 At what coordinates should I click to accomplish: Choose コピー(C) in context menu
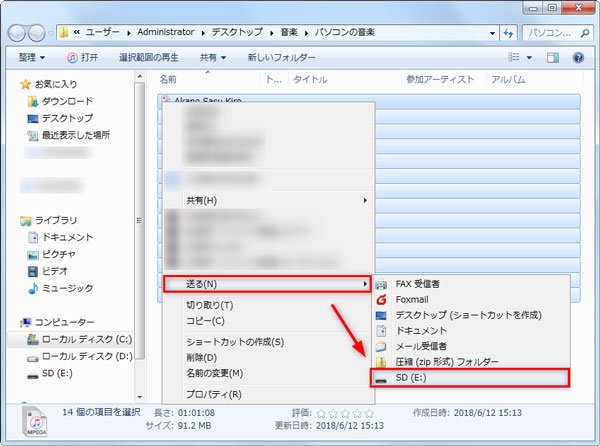(x=268, y=321)
